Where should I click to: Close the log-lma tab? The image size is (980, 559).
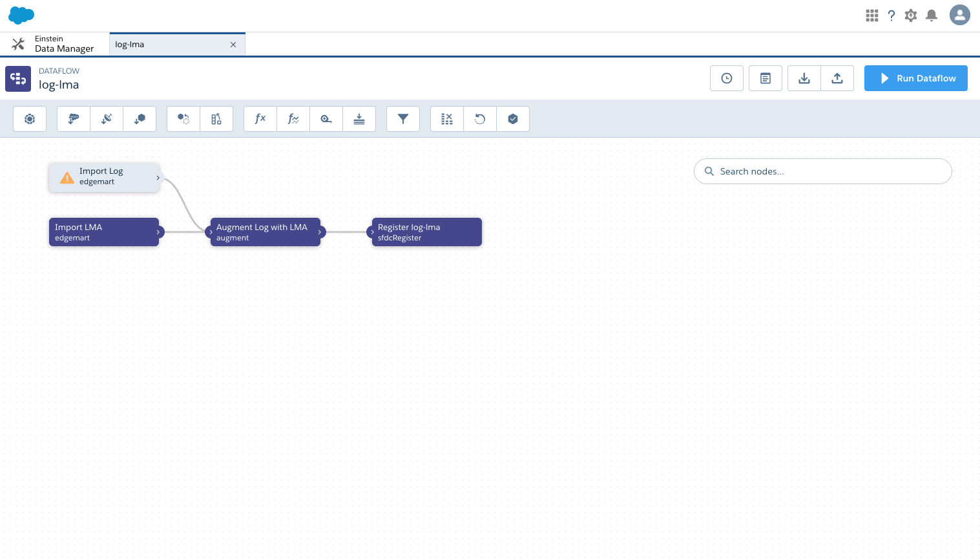click(233, 45)
